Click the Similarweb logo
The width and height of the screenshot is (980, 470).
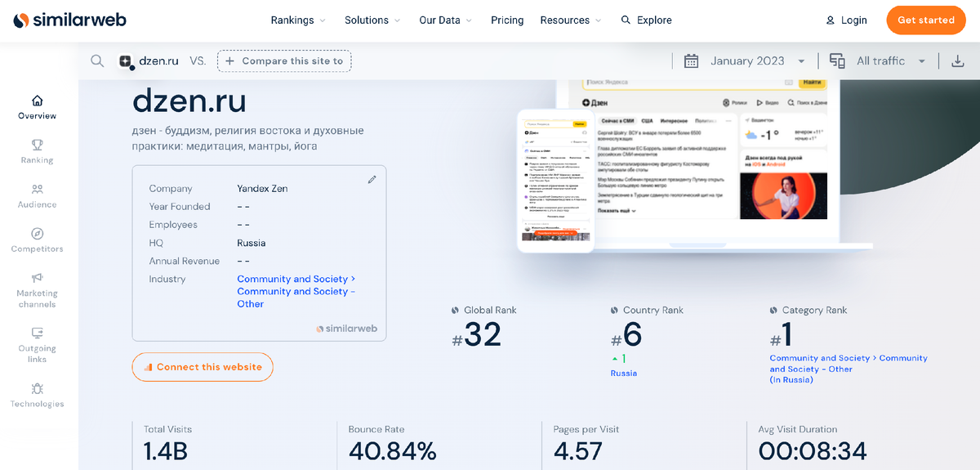tap(69, 20)
